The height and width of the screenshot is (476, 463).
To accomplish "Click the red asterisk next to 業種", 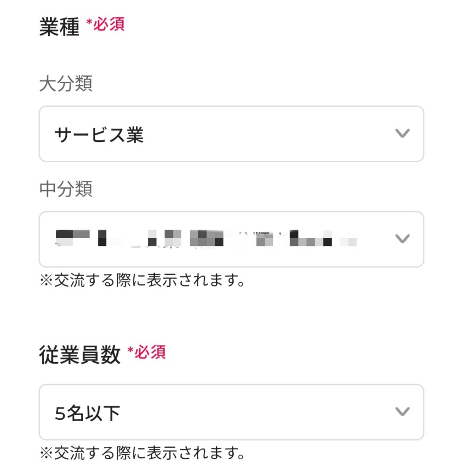I will coord(89,22).
